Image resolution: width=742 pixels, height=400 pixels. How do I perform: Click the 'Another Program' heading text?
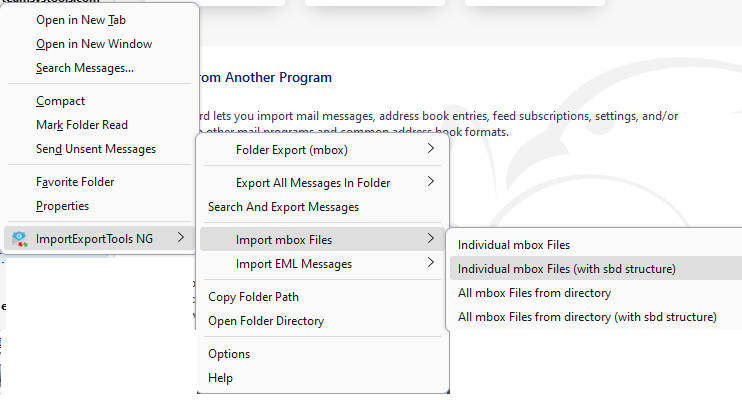[x=278, y=78]
